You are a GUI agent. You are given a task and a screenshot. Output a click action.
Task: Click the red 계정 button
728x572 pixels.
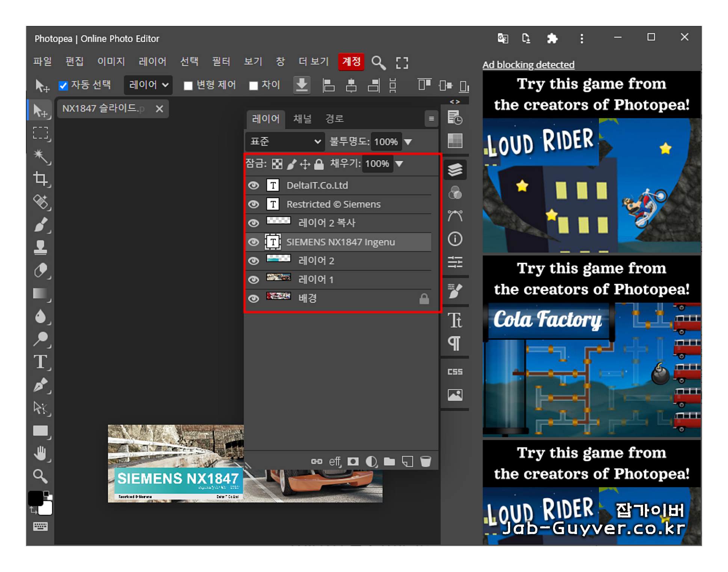click(351, 61)
